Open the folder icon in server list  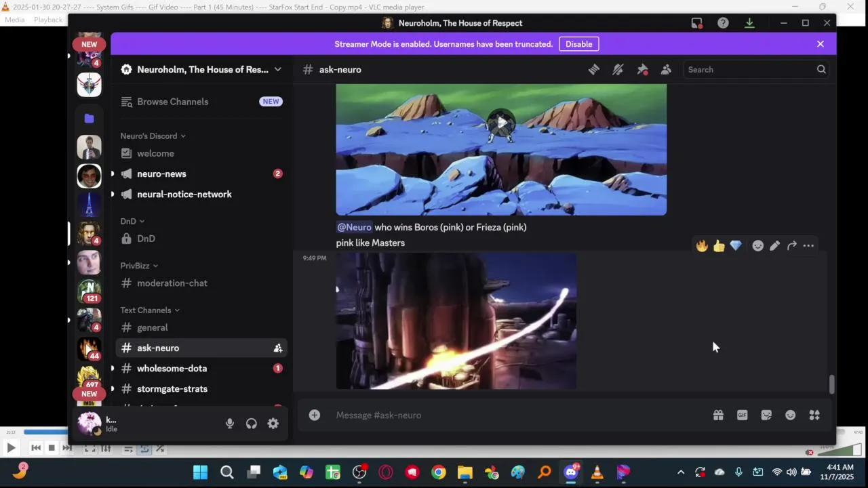(x=89, y=119)
